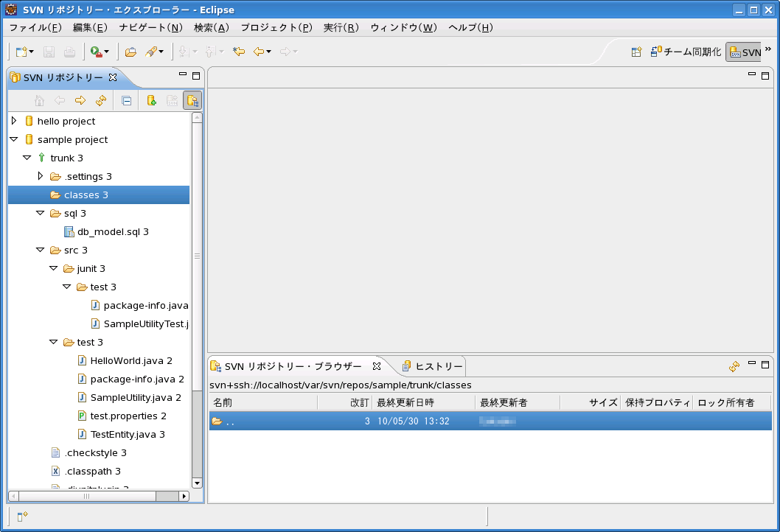This screenshot has height=532, width=780.
Task: Add a new repository location
Action: click(x=152, y=101)
